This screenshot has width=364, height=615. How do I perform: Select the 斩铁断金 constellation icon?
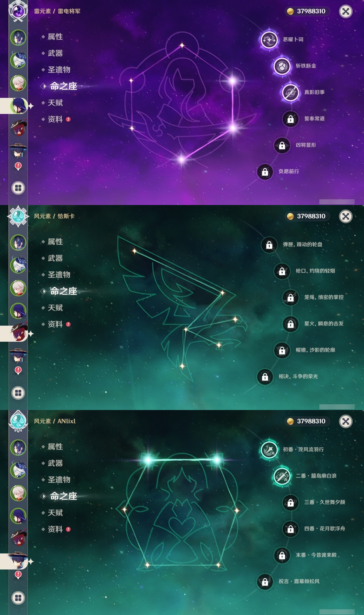(x=282, y=66)
